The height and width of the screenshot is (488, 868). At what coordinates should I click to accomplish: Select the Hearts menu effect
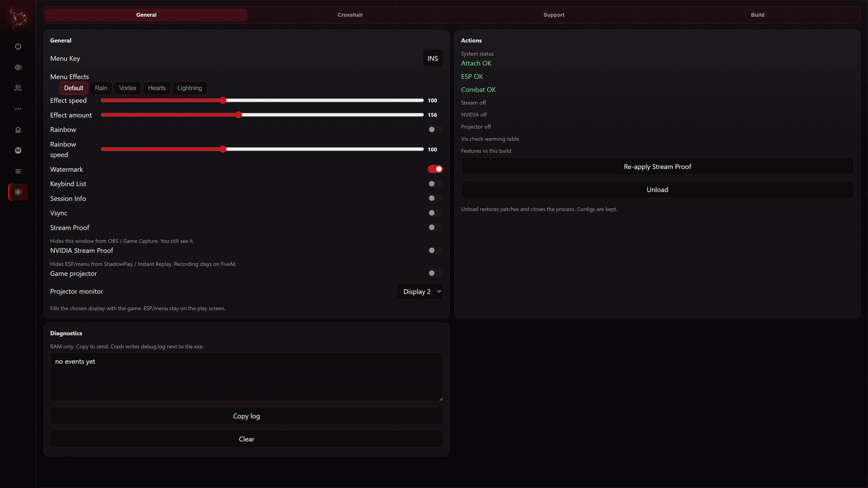[x=157, y=88]
